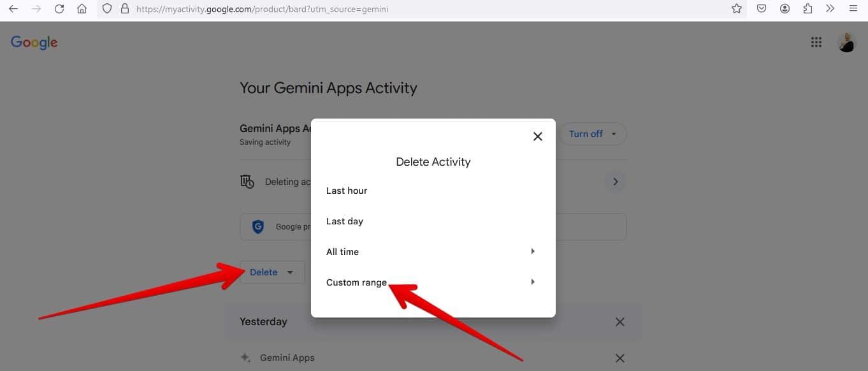This screenshot has width=868, height=371.
Task: Click the Google account profile picture
Action: [x=846, y=42]
